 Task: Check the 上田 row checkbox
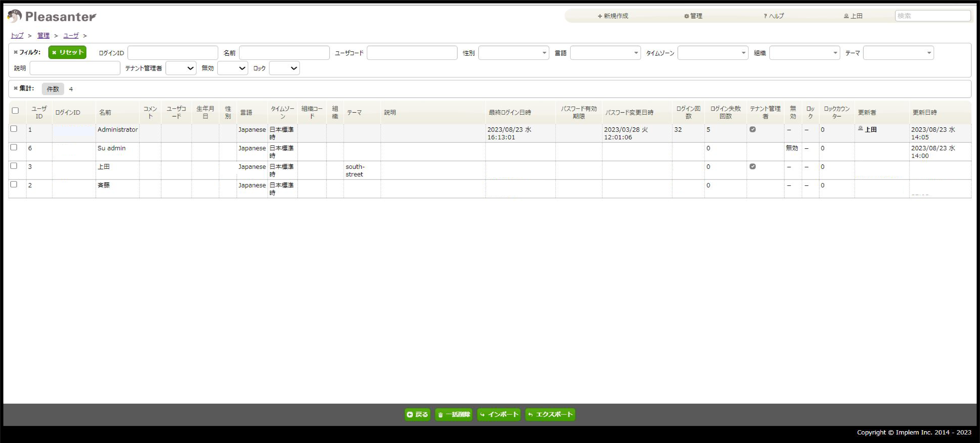point(14,166)
